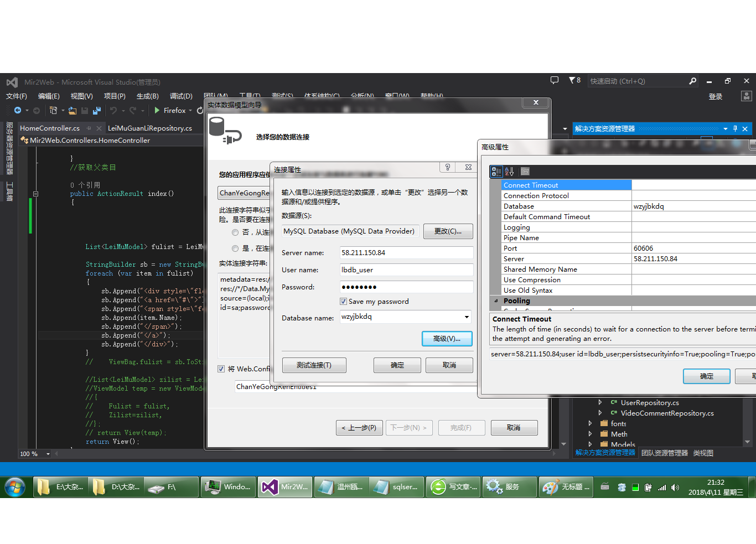
Task: Expand the Meth folder node
Action: click(590, 434)
